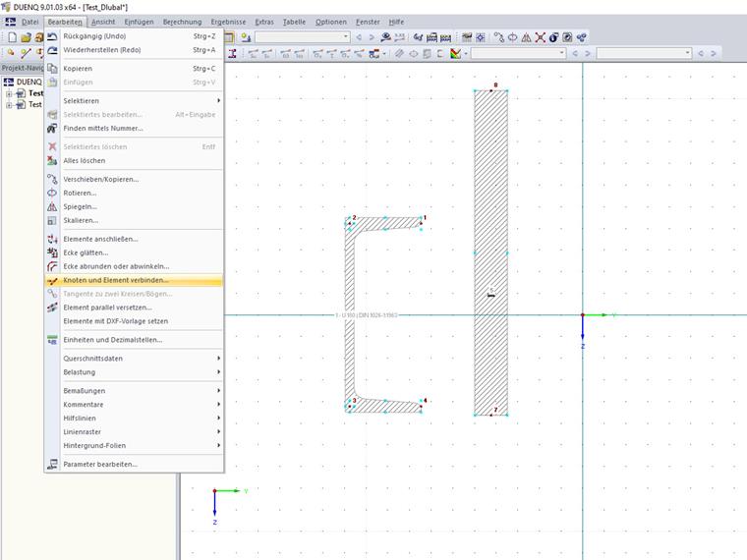This screenshot has width=747, height=560.
Task: Open the Hintergrund-Folien submenu
Action: (x=134, y=446)
